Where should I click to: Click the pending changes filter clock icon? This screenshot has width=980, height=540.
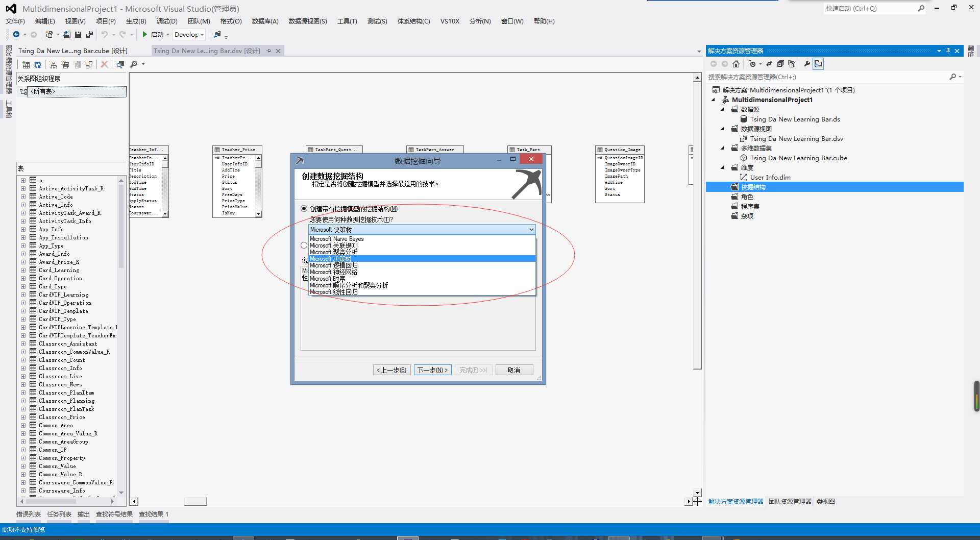752,64
